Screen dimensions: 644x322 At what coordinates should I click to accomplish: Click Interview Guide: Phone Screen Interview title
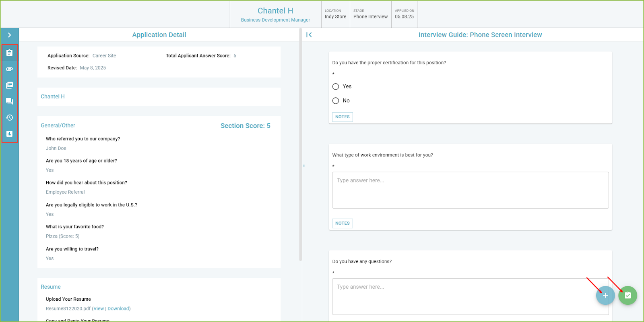[480, 35]
